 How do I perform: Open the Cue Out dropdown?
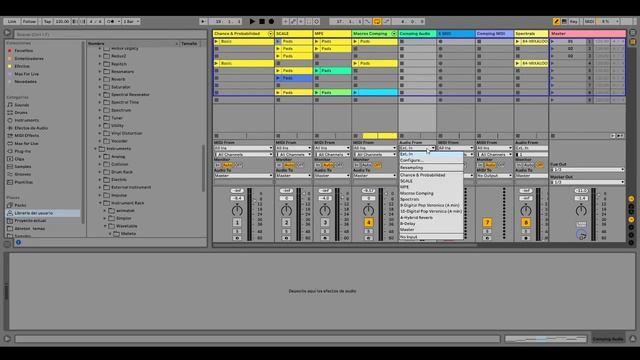click(x=587, y=169)
